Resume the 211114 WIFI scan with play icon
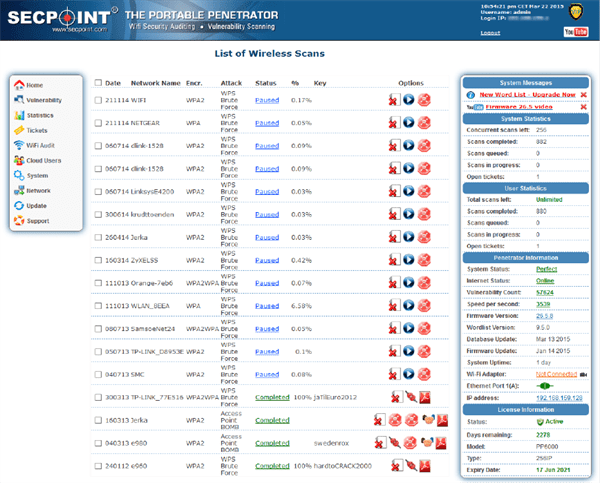 click(x=408, y=99)
